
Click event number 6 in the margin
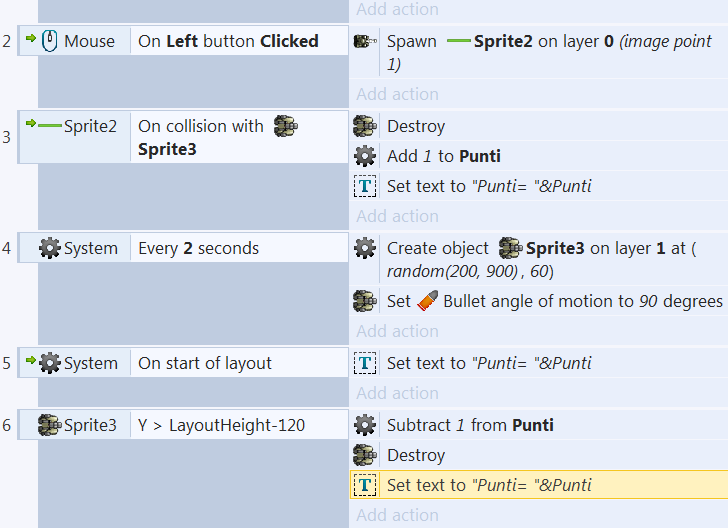point(7,425)
